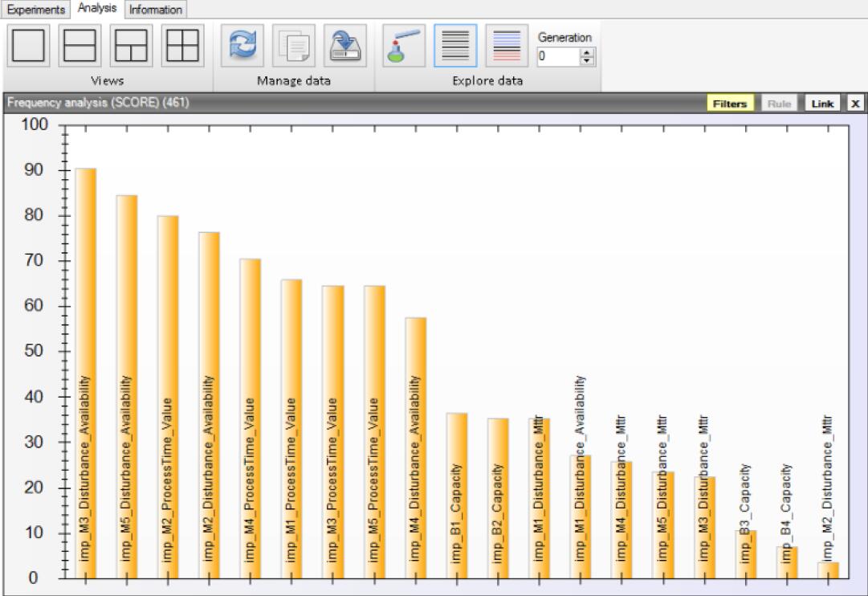Click the Views group label
The image size is (868, 596).
[108, 81]
